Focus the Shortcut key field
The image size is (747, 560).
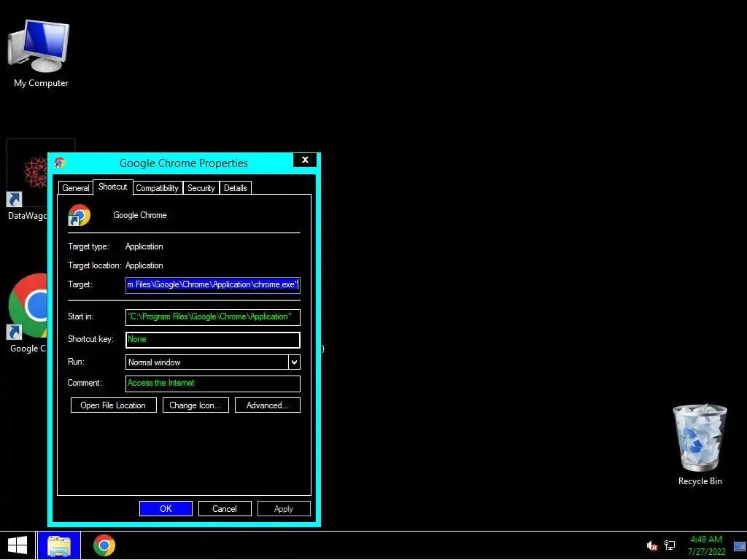[x=213, y=340]
